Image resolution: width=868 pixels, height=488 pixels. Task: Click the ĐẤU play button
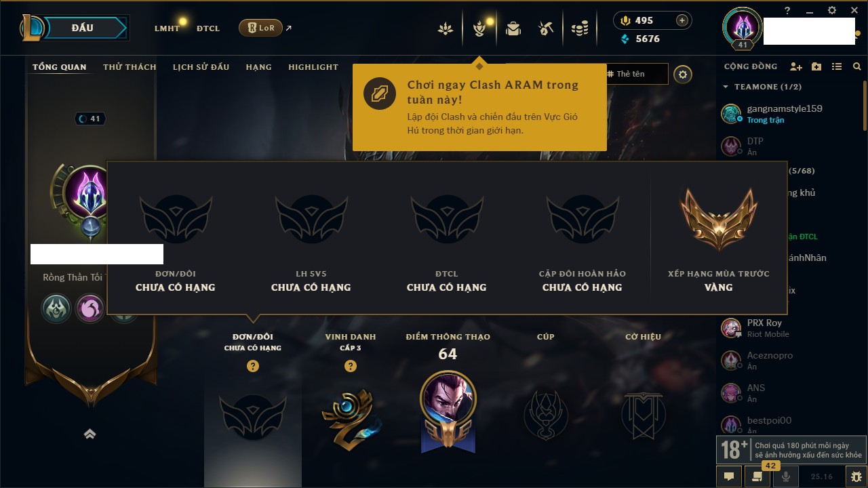[x=82, y=28]
